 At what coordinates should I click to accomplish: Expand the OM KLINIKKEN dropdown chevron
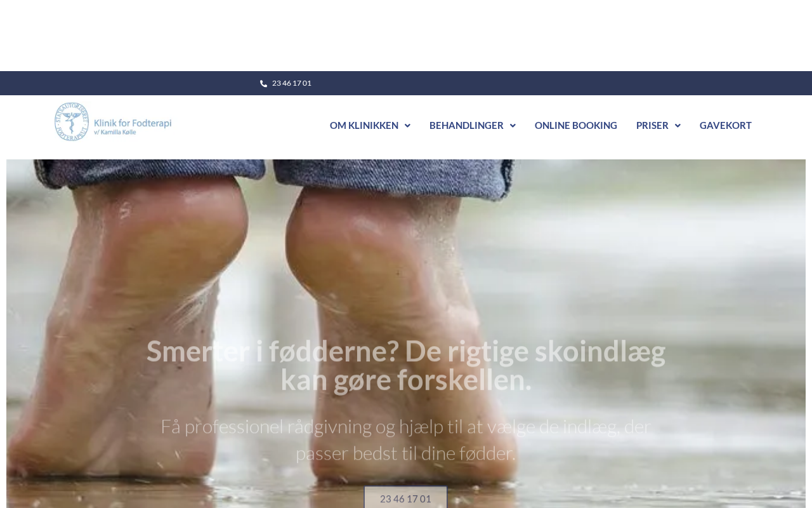407,126
